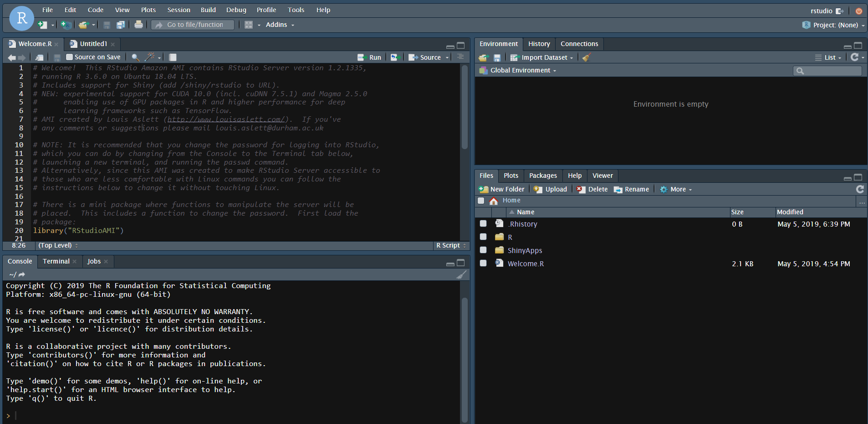Click the new file icon in main toolbar
This screenshot has width=868, height=424.
tap(42, 25)
